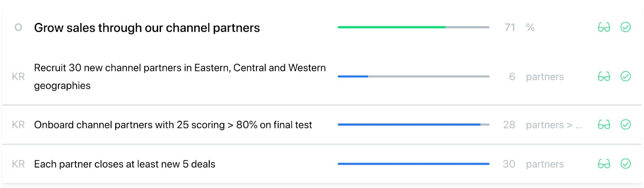Click the 30 partners value field
This screenshot has width=644, height=188.
pyautogui.click(x=509, y=164)
